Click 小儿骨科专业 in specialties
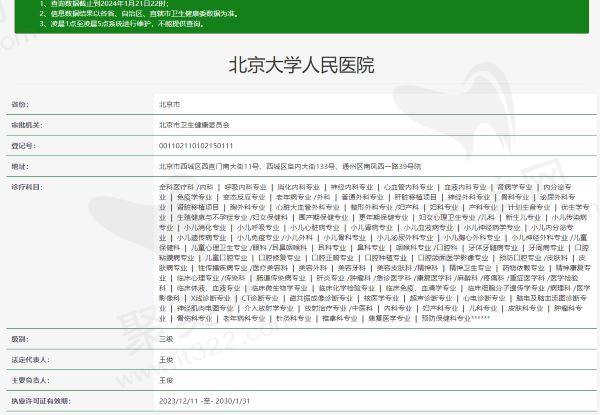The height and width of the screenshot is (415, 600). click(345, 238)
